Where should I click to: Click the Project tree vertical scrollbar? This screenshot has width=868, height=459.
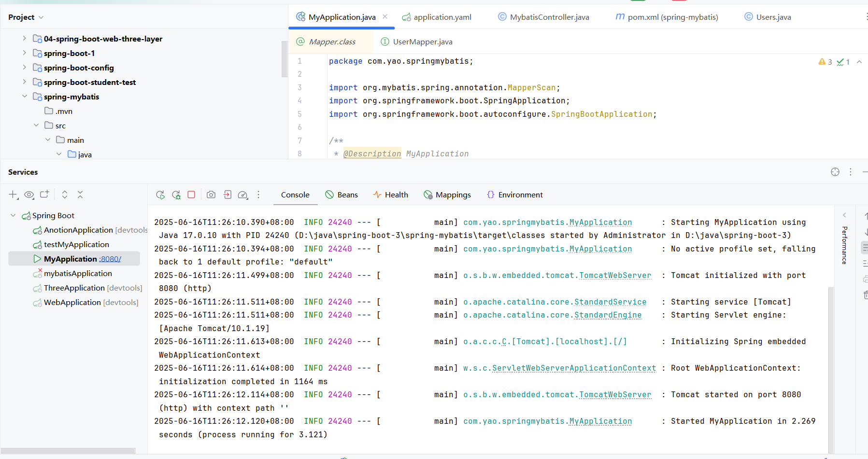284,59
